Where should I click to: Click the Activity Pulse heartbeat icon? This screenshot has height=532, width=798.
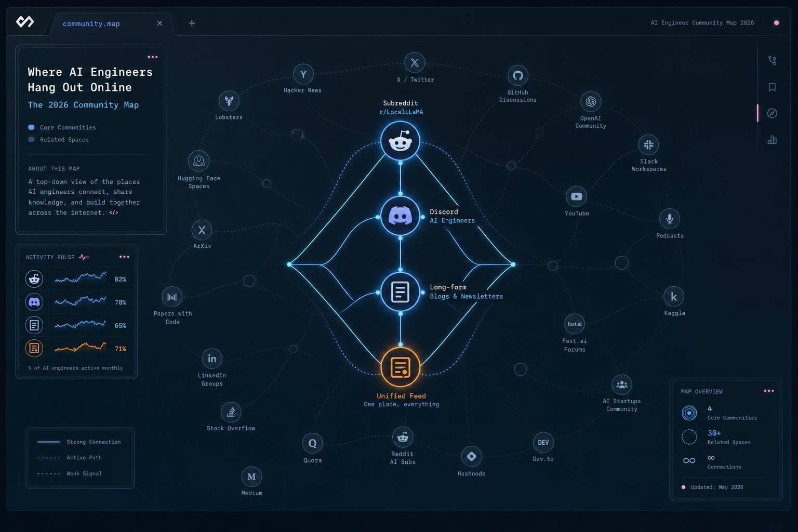point(84,257)
